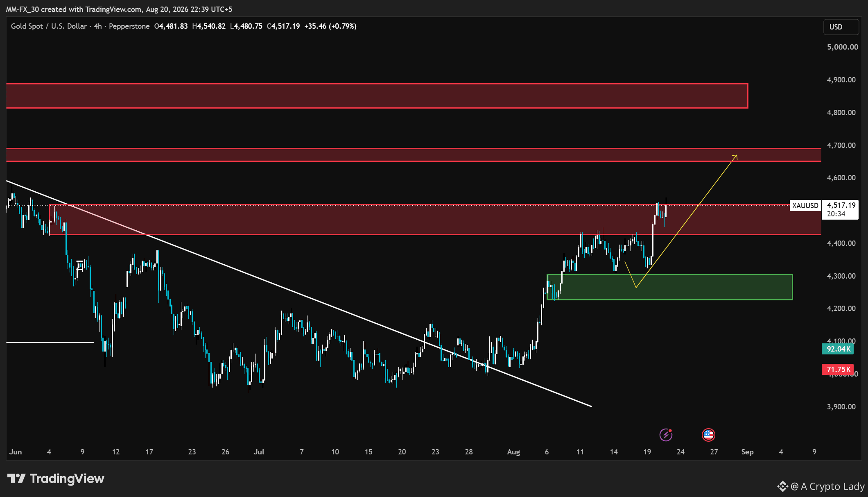Select the low value L4,480.75
Viewport: 868px width, 497px height.
246,26
